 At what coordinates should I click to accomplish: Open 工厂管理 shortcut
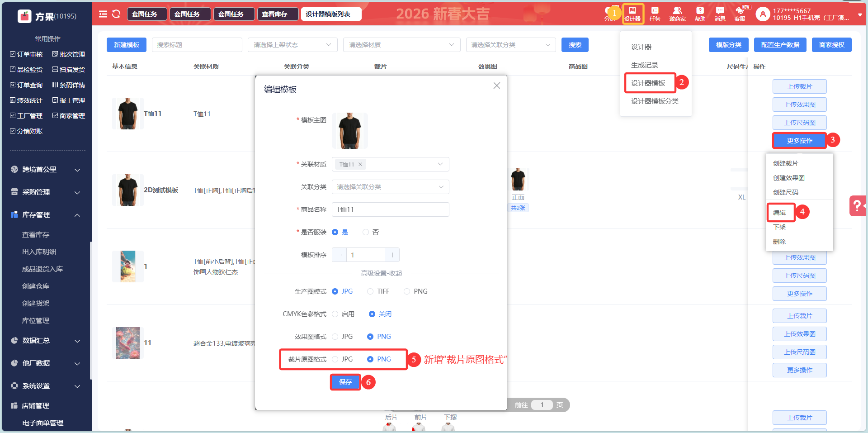click(26, 116)
